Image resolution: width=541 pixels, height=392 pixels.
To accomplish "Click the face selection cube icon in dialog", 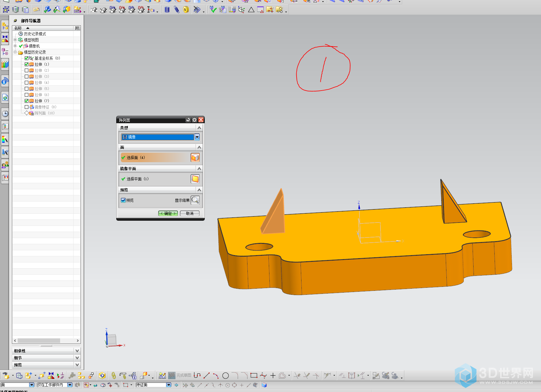I will (195, 158).
